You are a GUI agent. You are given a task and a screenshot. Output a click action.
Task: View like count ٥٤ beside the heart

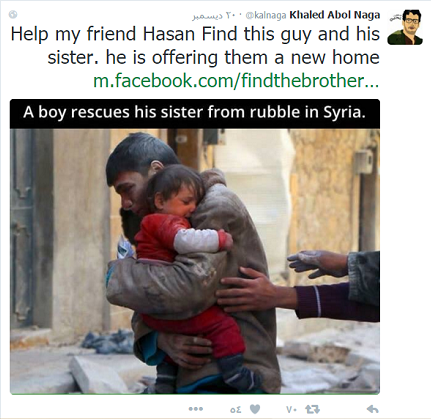(x=236, y=409)
